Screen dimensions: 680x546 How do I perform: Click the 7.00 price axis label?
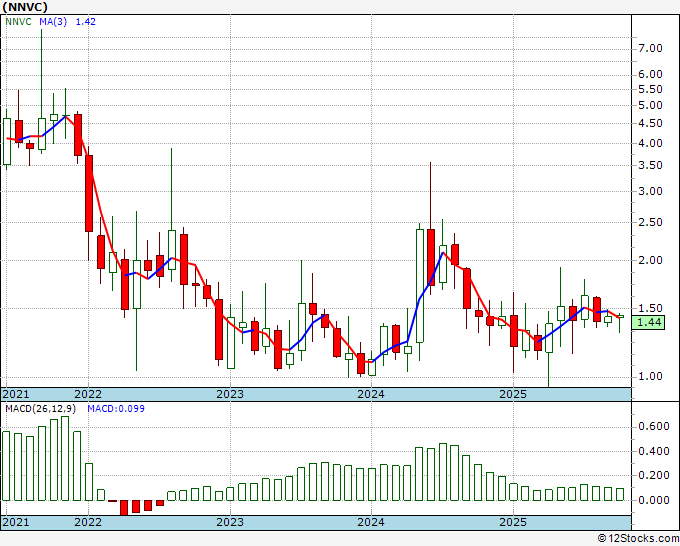[x=650, y=48]
